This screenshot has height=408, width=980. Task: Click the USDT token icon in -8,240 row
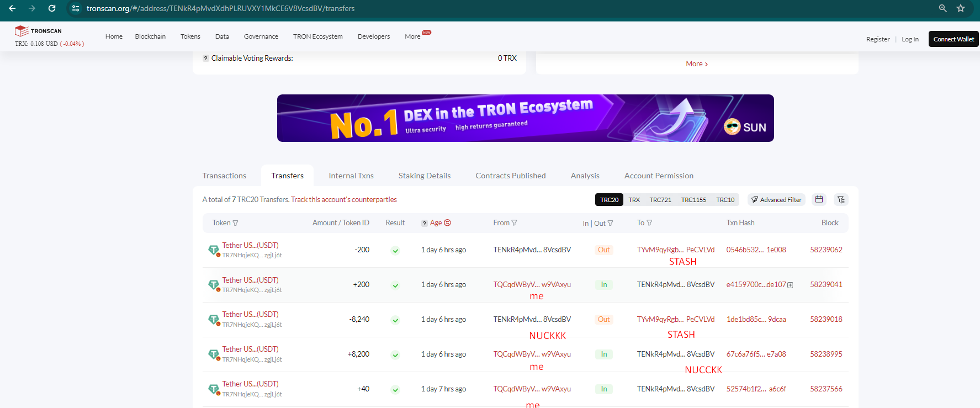[214, 320]
